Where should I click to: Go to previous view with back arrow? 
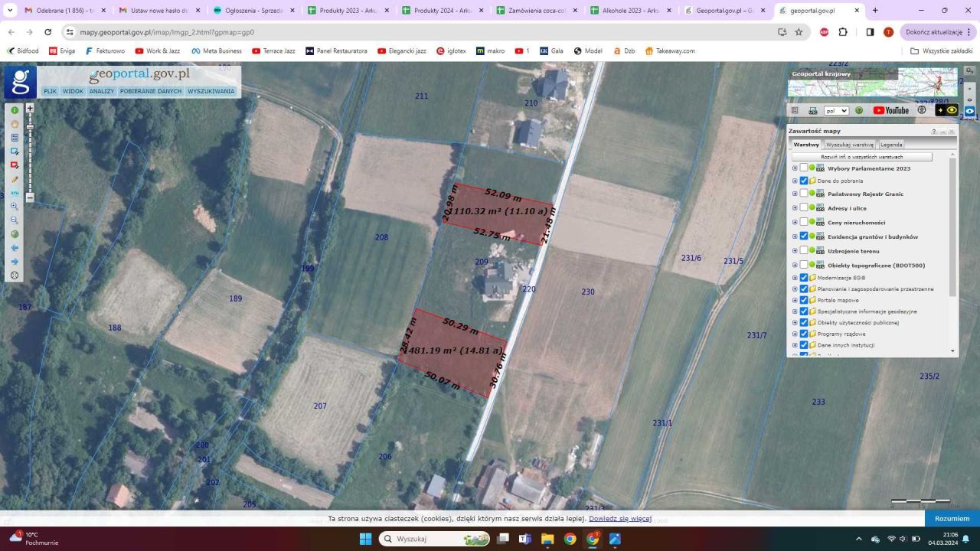[x=15, y=247]
